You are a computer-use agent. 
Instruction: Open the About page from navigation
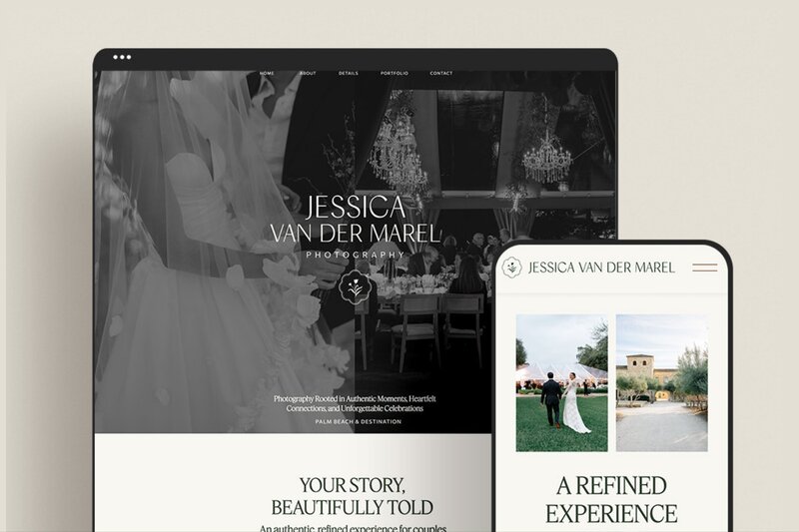(308, 74)
